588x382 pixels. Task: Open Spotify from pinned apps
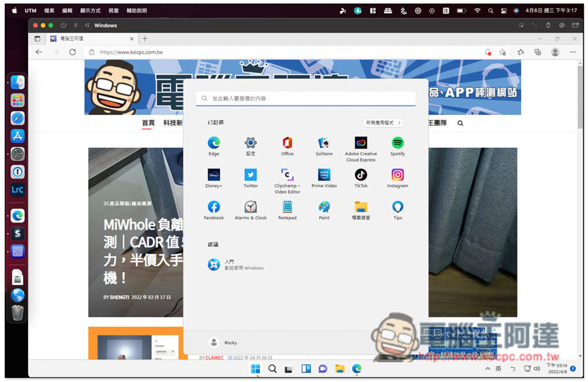pos(397,143)
